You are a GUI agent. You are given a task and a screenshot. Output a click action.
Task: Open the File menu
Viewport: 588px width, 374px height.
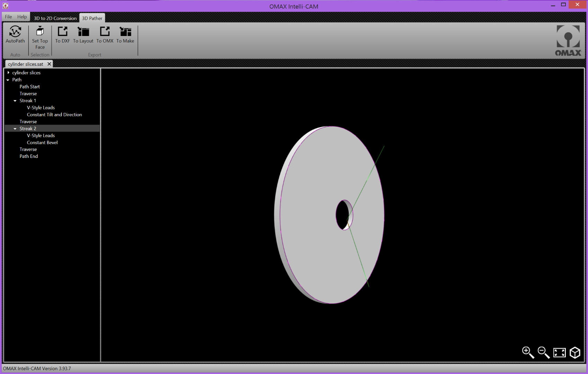8,17
